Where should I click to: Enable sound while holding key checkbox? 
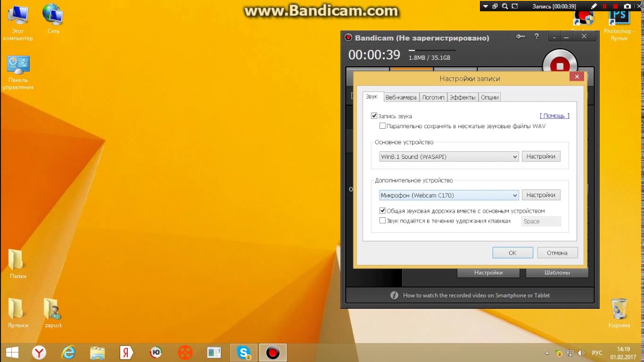click(383, 221)
